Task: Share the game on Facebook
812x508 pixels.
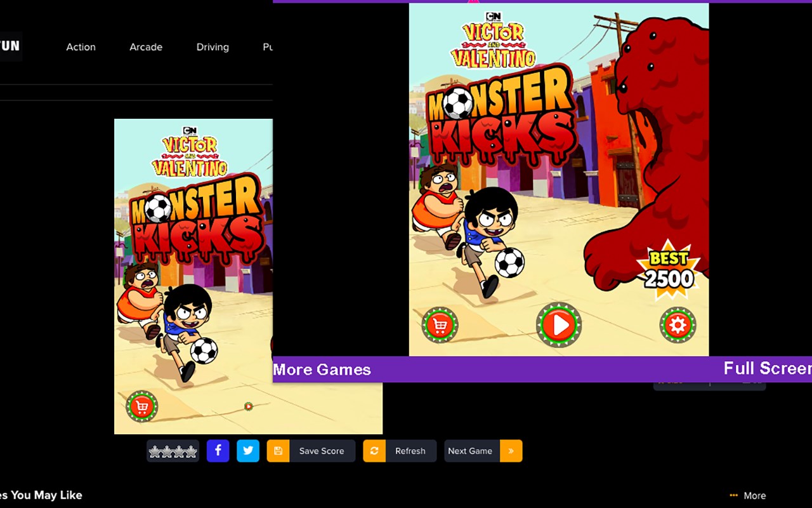Action: pos(218,451)
